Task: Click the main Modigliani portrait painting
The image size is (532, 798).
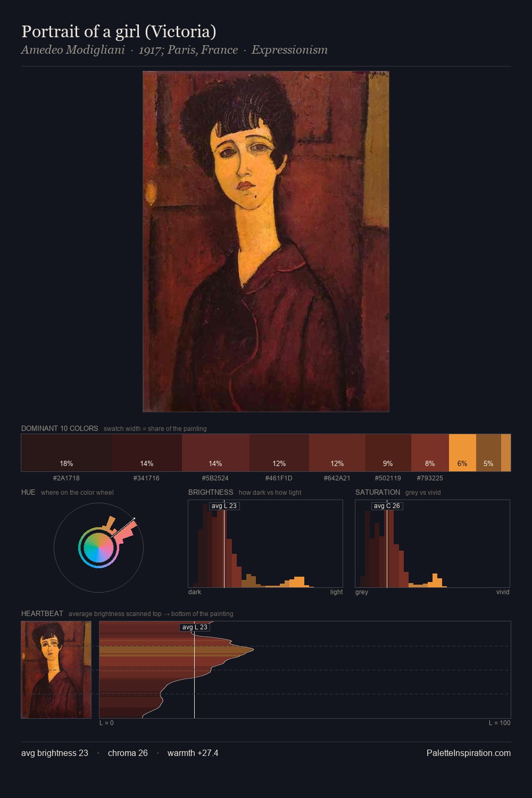Action: tap(266, 242)
